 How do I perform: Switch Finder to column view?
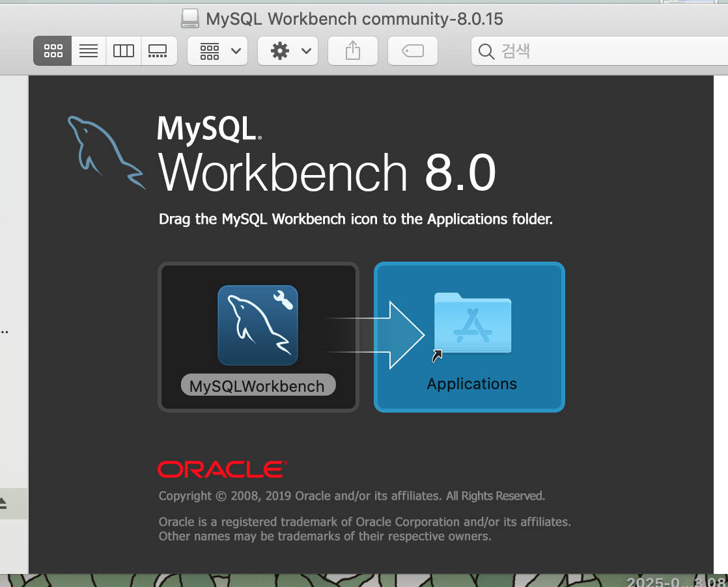pyautogui.click(x=124, y=51)
